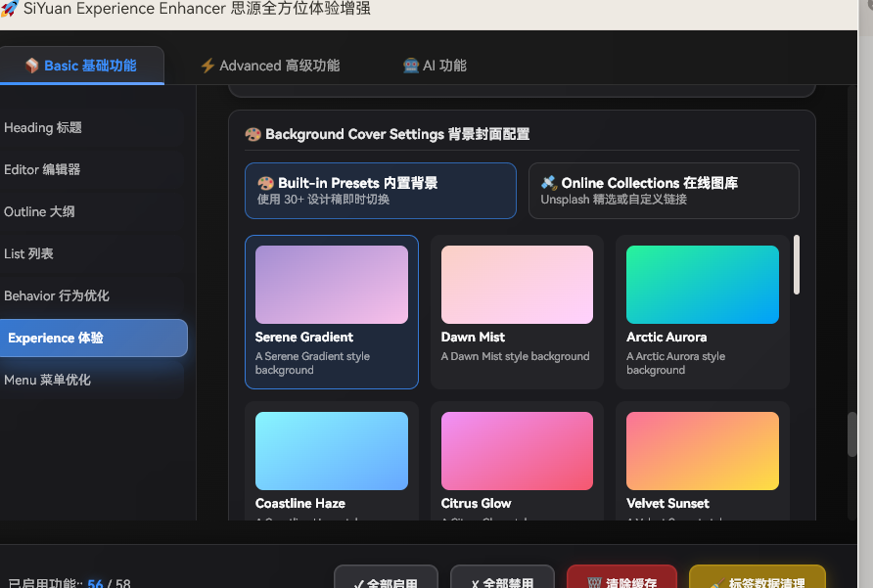The image size is (873, 588).
Task: Open the AI 功能 tab
Action: tap(435, 66)
